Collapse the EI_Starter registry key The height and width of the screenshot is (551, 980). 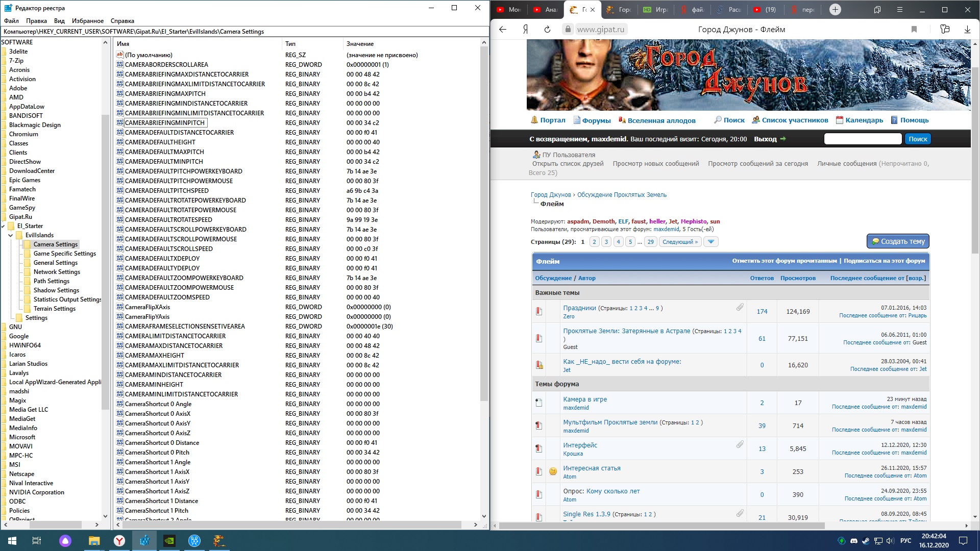coord(3,226)
